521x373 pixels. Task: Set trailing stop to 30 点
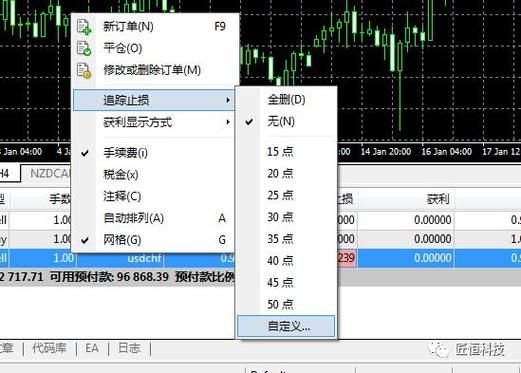[x=286, y=217]
